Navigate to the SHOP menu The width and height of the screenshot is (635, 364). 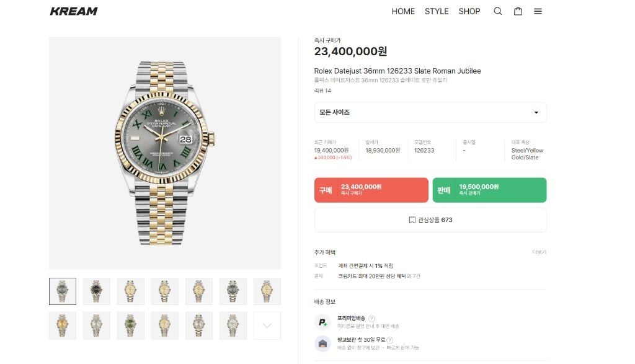[469, 11]
